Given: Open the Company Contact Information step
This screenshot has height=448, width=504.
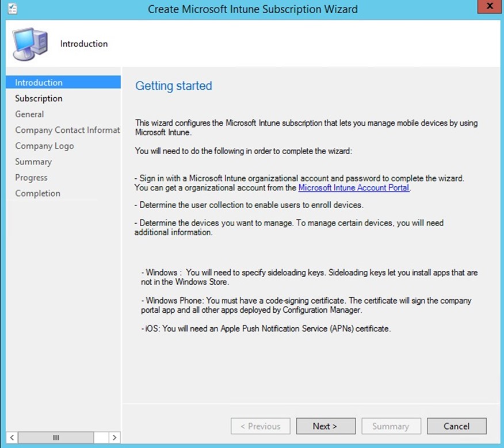Looking at the screenshot, I should [67, 130].
